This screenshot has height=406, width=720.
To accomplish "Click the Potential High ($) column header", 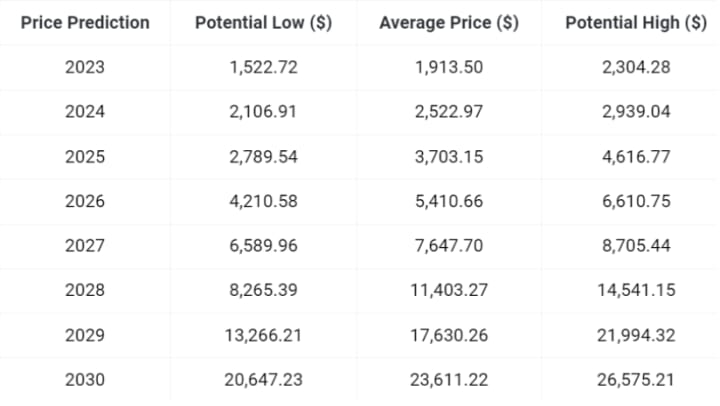I will [x=636, y=22].
